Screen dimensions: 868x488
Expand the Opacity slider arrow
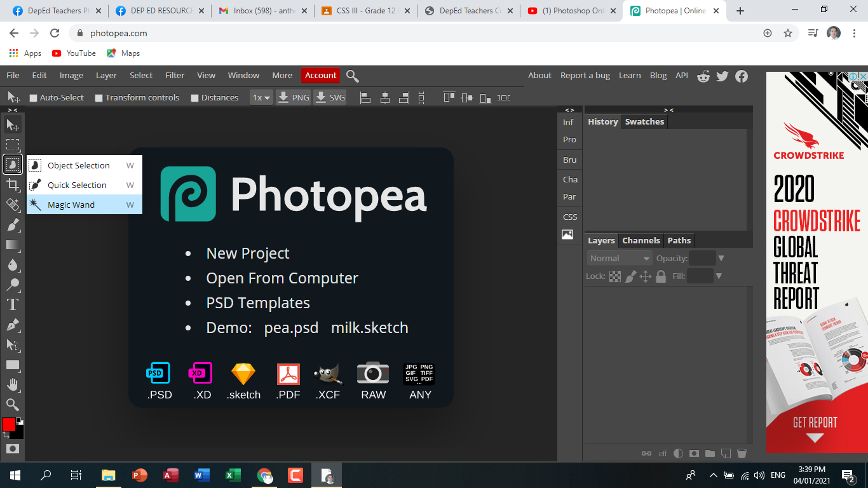click(x=721, y=259)
